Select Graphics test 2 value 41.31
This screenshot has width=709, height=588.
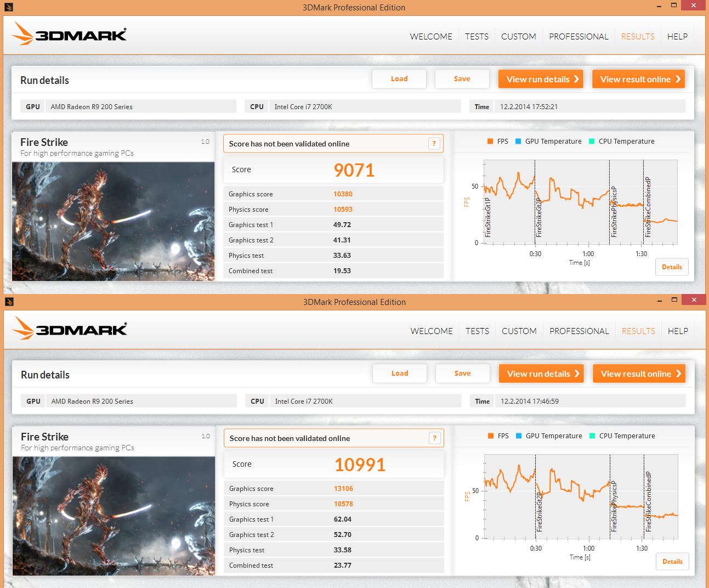tap(342, 240)
